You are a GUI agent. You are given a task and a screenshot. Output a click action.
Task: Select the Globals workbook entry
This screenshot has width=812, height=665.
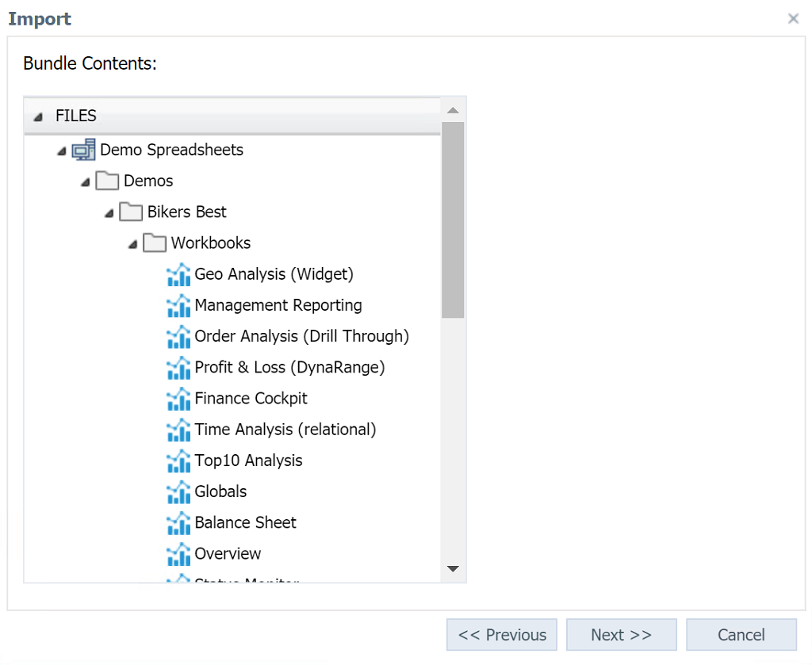(220, 491)
